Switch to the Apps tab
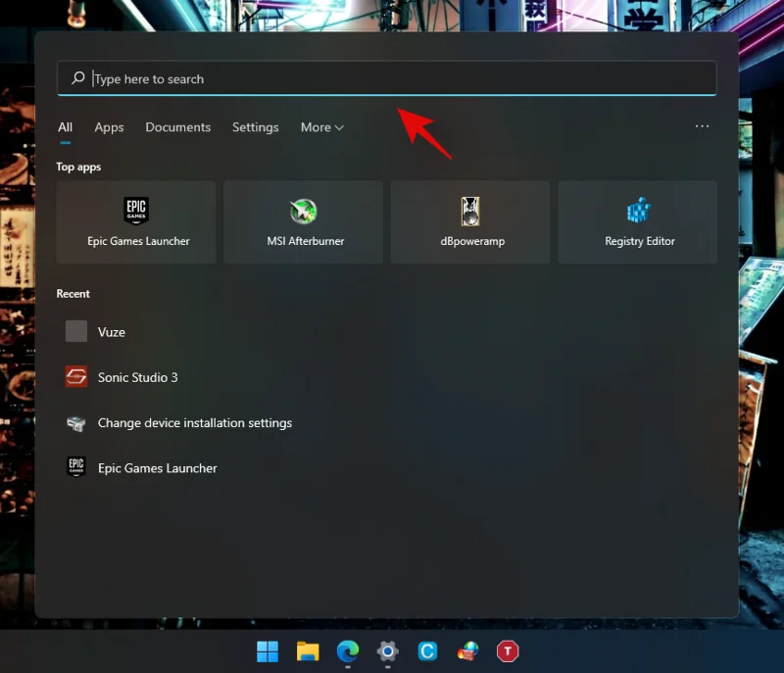This screenshot has width=784, height=673. pyautogui.click(x=109, y=127)
